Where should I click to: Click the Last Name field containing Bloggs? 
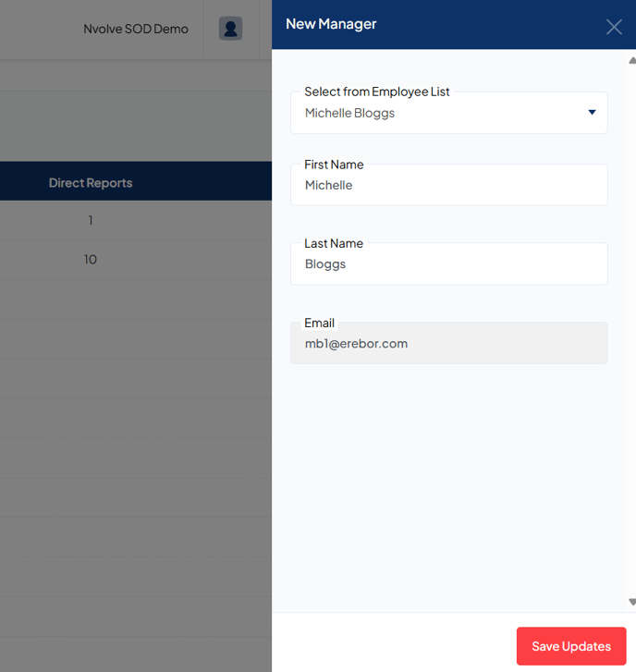pyautogui.click(x=448, y=264)
